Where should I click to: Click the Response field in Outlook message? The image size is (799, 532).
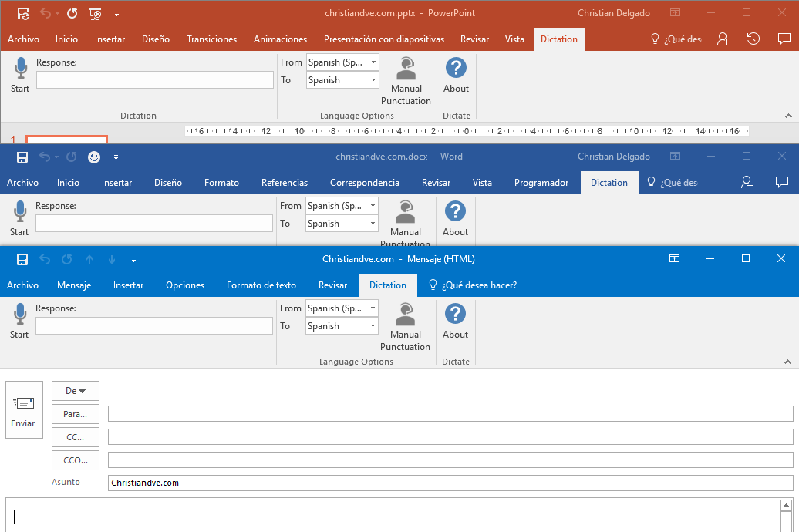[154, 325]
